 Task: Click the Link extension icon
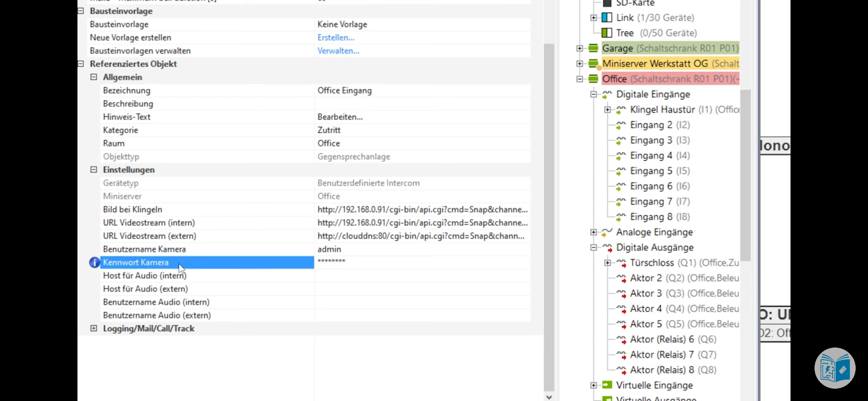pos(607,17)
